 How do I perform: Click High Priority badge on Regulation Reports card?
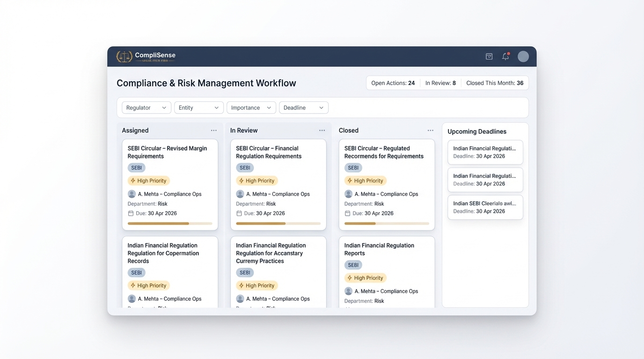[366, 278]
